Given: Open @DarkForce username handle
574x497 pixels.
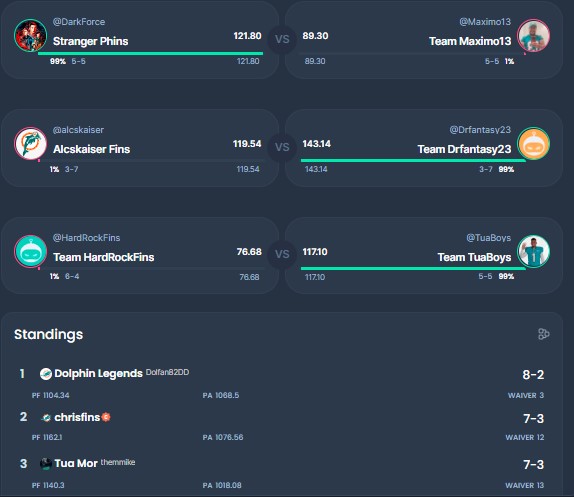Looking at the screenshot, I should pos(79,22).
